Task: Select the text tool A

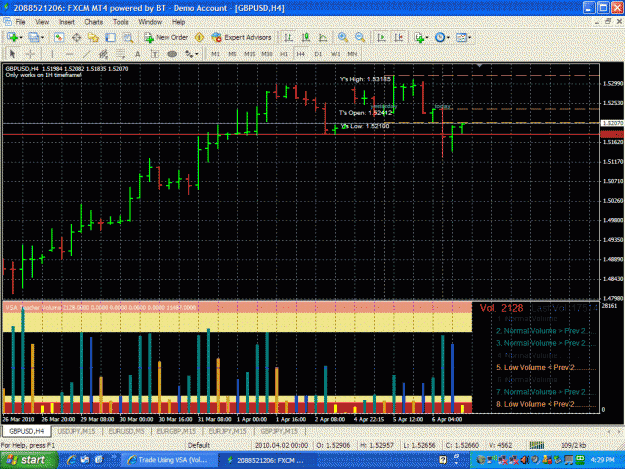Action: (x=138, y=54)
